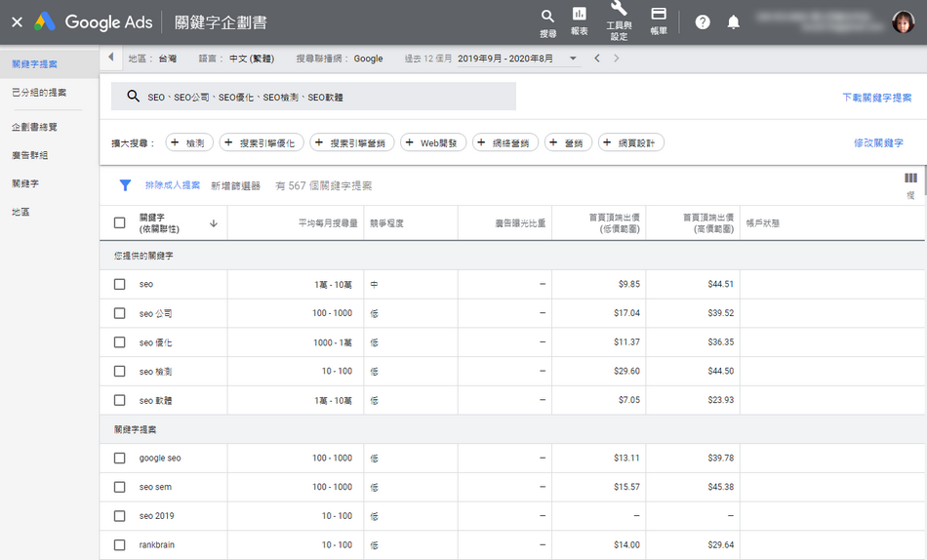
Task: Click the $44.51 bid value
Action: pyautogui.click(x=721, y=284)
